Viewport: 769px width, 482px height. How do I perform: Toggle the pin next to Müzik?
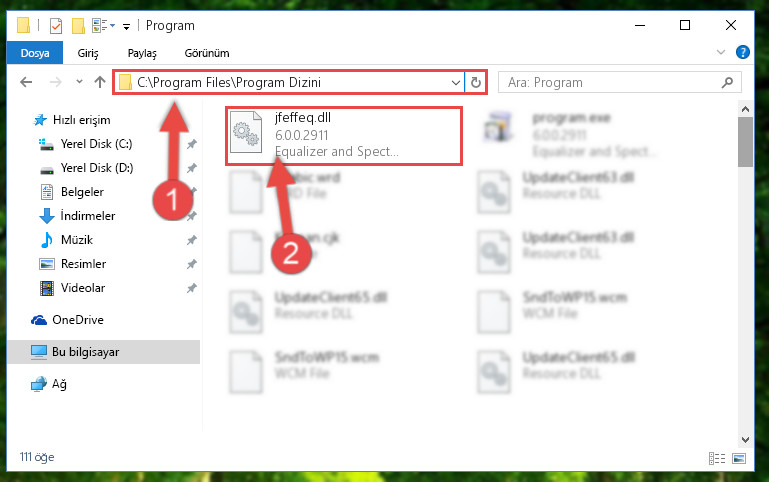pyautogui.click(x=191, y=240)
